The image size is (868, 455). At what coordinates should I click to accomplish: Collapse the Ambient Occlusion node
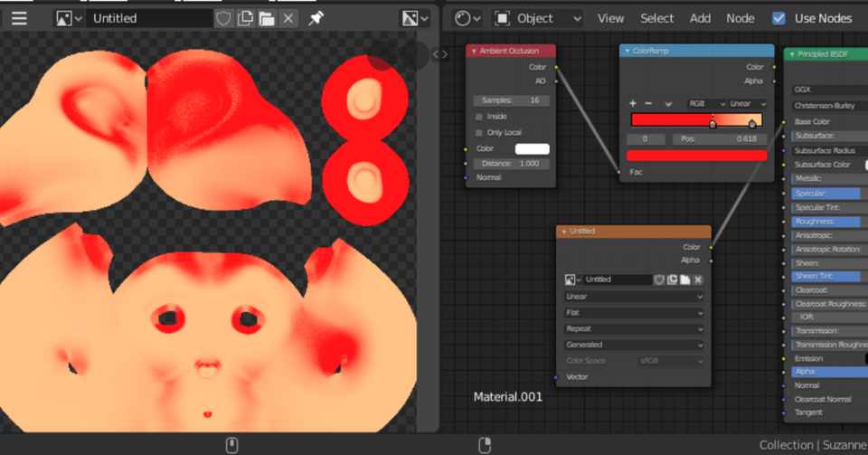pos(474,51)
